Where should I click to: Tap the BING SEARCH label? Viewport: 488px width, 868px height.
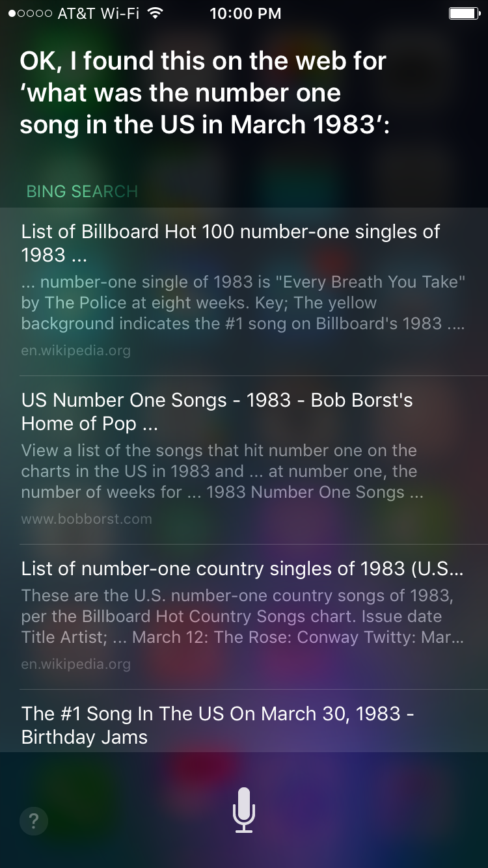82,191
